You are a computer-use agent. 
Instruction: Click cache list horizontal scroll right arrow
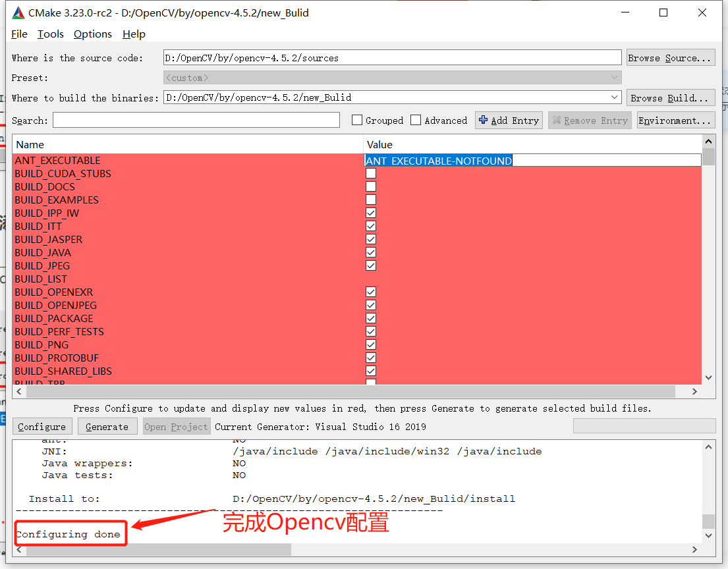coord(694,392)
